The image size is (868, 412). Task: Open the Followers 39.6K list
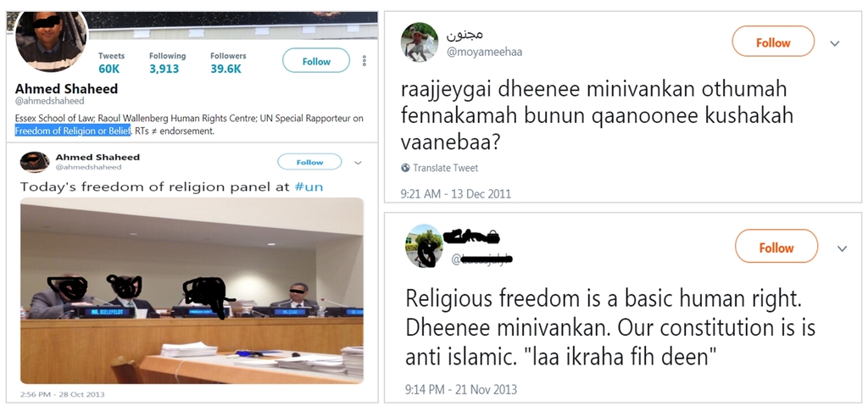coord(227,63)
